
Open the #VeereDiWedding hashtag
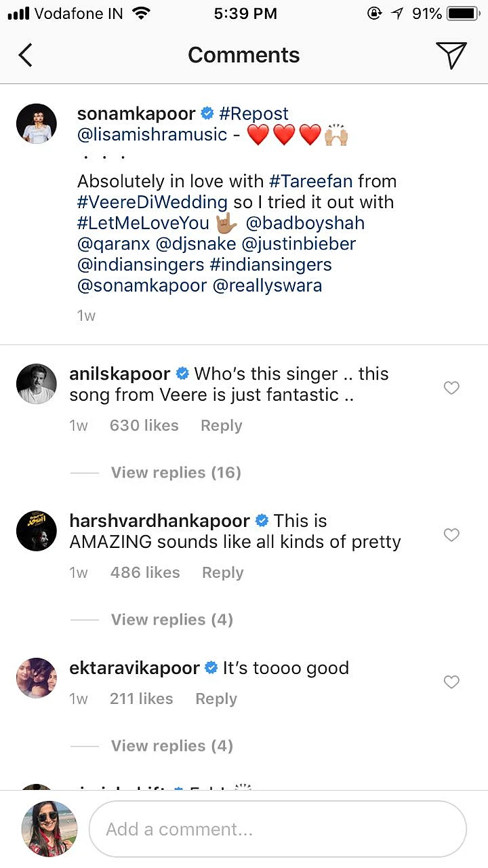(x=152, y=202)
